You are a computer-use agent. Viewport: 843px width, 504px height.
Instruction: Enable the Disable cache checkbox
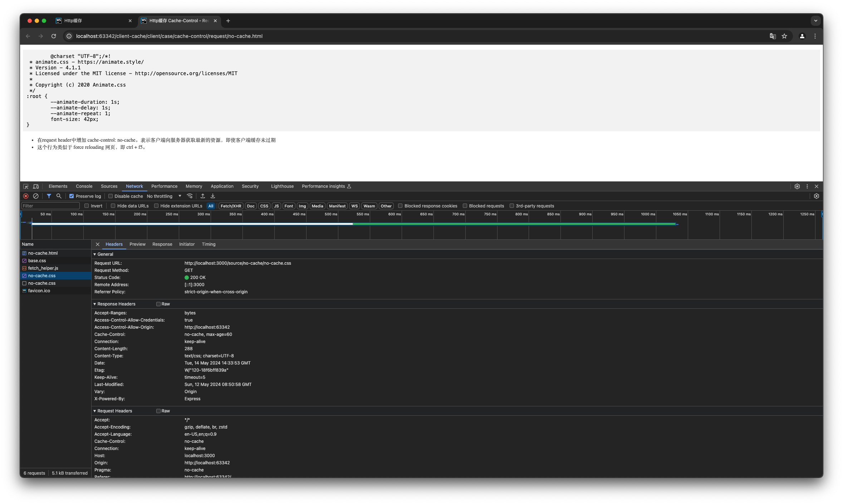[x=111, y=196]
